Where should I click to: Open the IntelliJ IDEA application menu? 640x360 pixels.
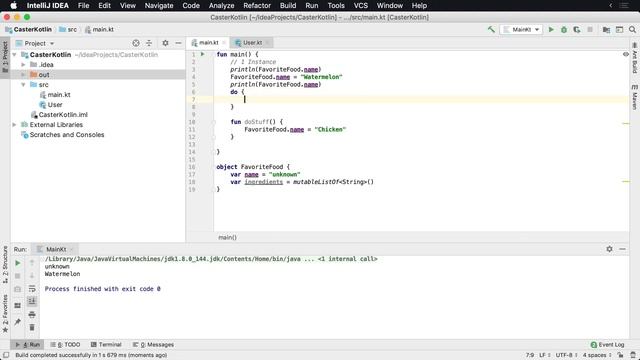47,5
